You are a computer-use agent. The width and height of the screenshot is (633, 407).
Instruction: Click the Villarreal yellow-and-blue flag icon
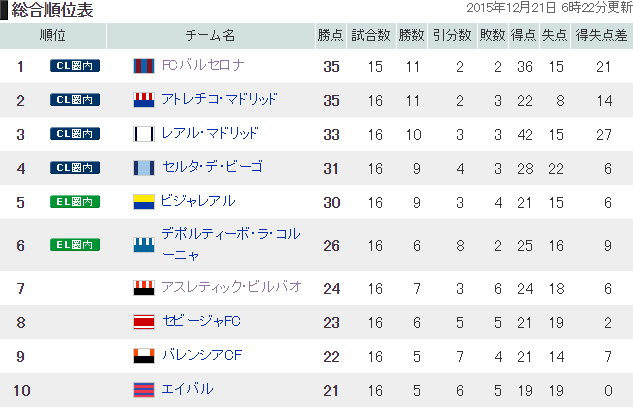144,201
